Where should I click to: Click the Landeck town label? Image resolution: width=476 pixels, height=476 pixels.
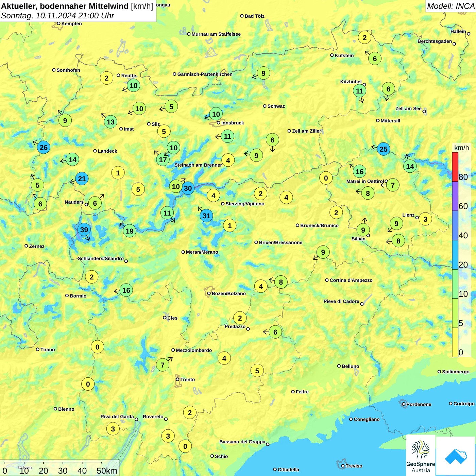point(107,151)
